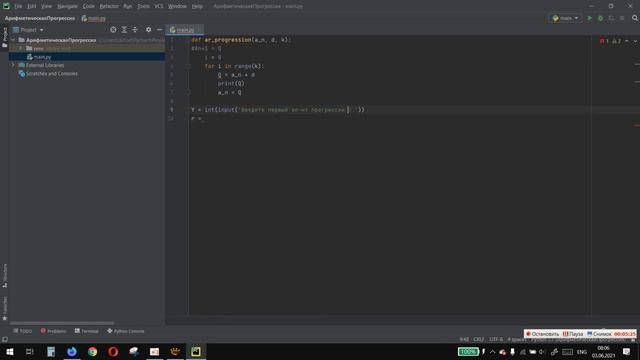
Task: Click the warning count indicator in editor
Action: pos(616,41)
